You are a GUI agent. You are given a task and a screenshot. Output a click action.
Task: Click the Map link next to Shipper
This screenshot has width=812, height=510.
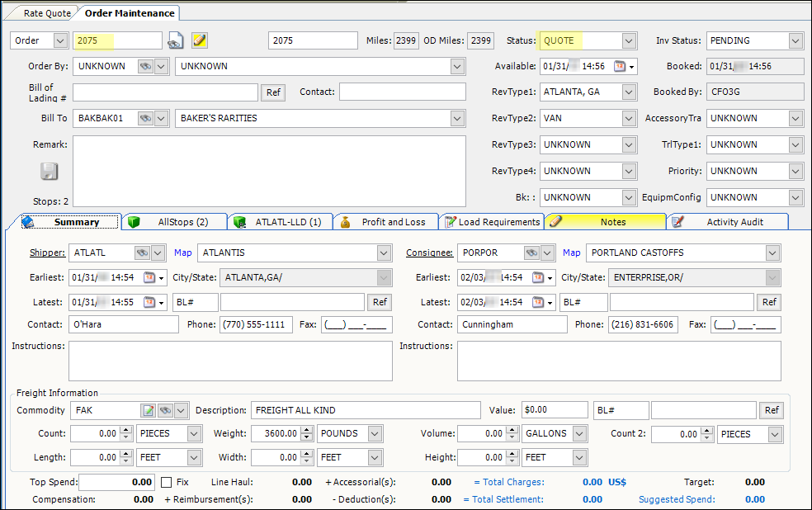(182, 253)
